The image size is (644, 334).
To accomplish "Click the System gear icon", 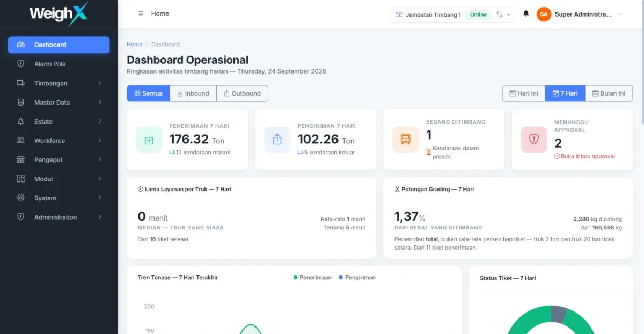I will 21,198.
